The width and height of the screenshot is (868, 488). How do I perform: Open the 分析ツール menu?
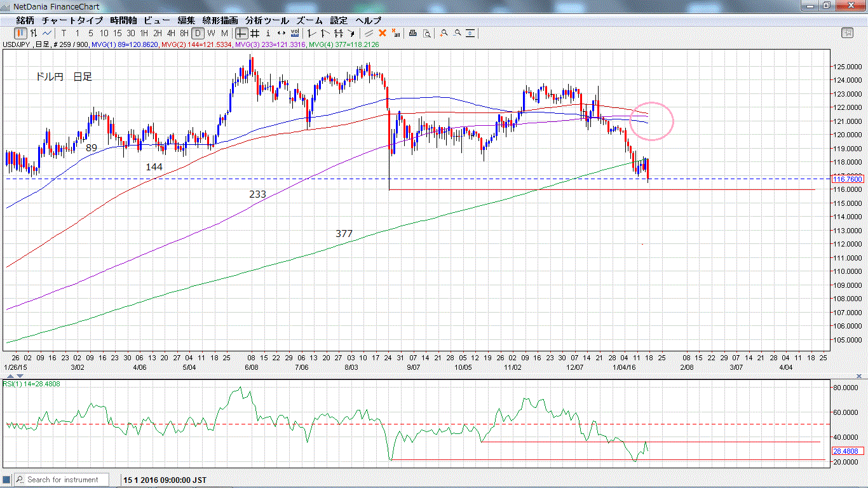pyautogui.click(x=267, y=20)
